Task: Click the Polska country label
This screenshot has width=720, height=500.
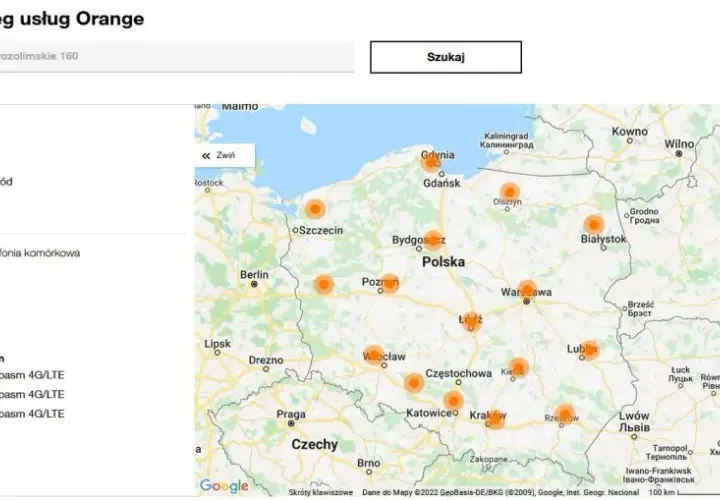Action: coord(443,262)
